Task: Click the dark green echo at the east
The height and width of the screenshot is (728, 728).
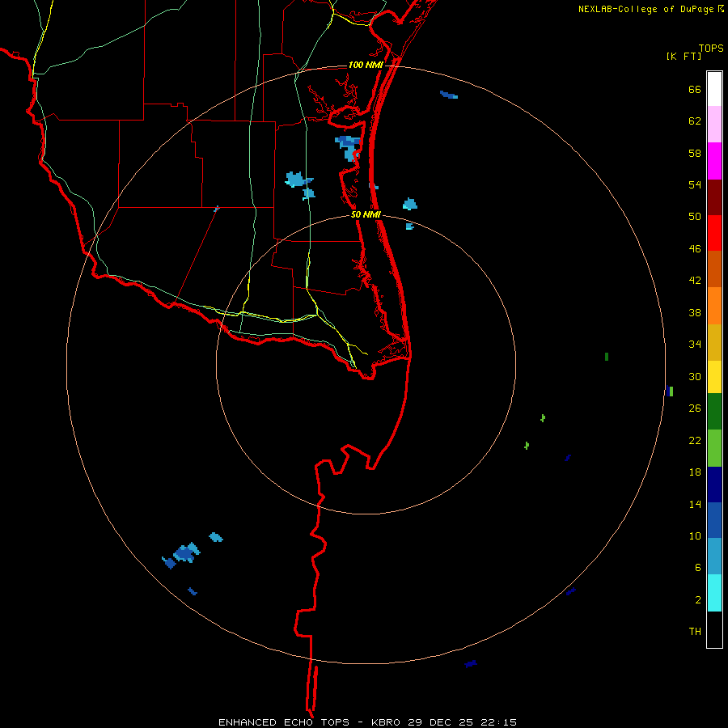Action: pos(607,357)
